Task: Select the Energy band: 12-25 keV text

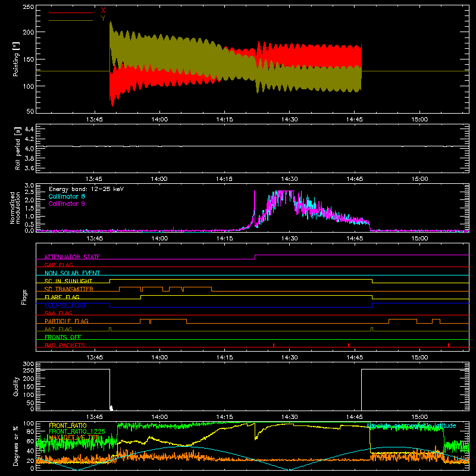Action: pyautogui.click(x=86, y=189)
